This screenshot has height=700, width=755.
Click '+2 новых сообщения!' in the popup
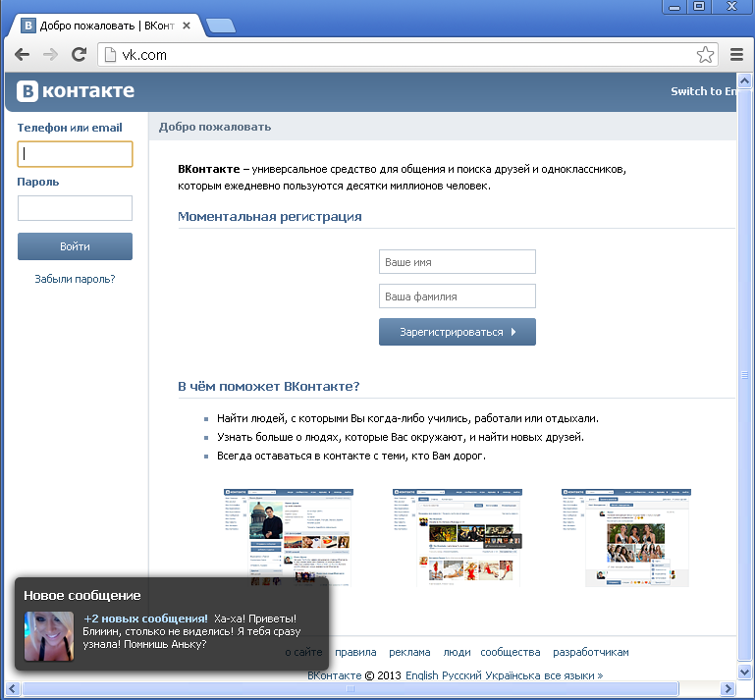pyautogui.click(x=146, y=619)
